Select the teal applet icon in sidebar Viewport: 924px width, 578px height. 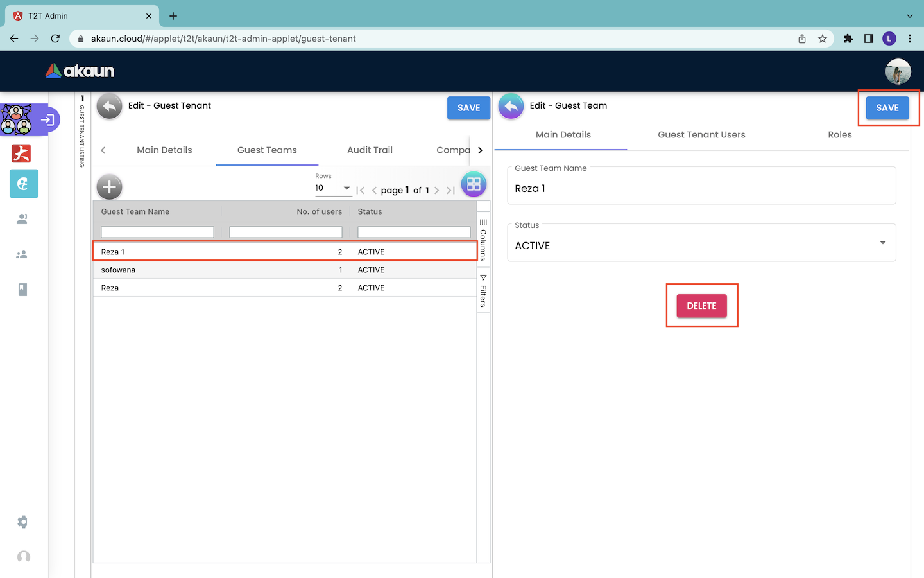click(24, 184)
